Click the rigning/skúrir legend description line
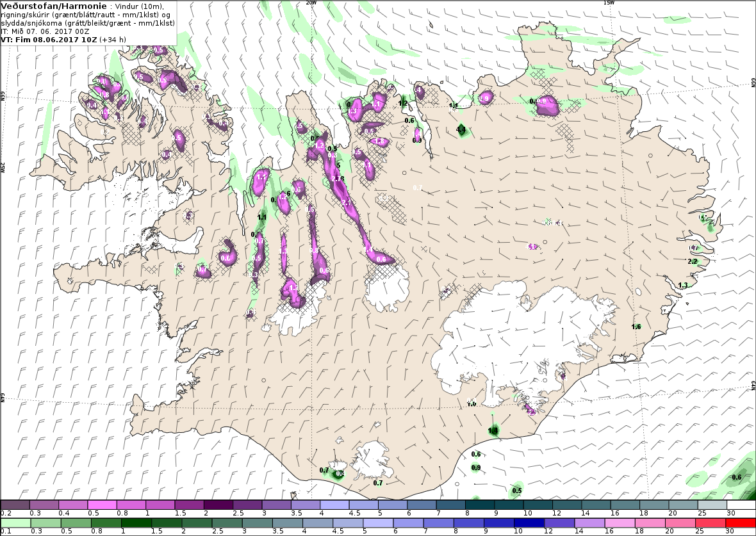756x536 pixels. click(85, 15)
